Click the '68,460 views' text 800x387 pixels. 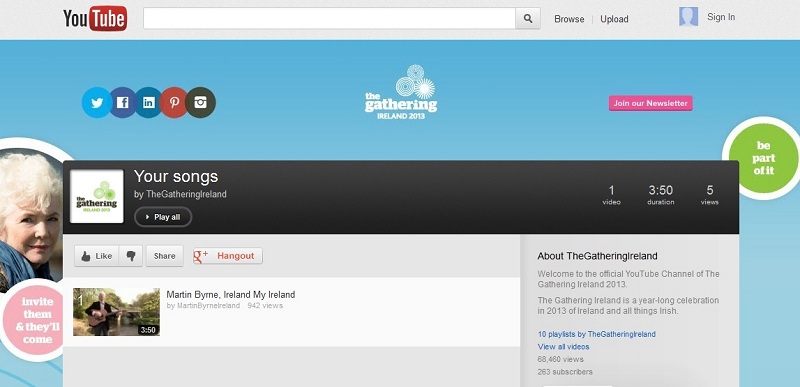pos(561,359)
